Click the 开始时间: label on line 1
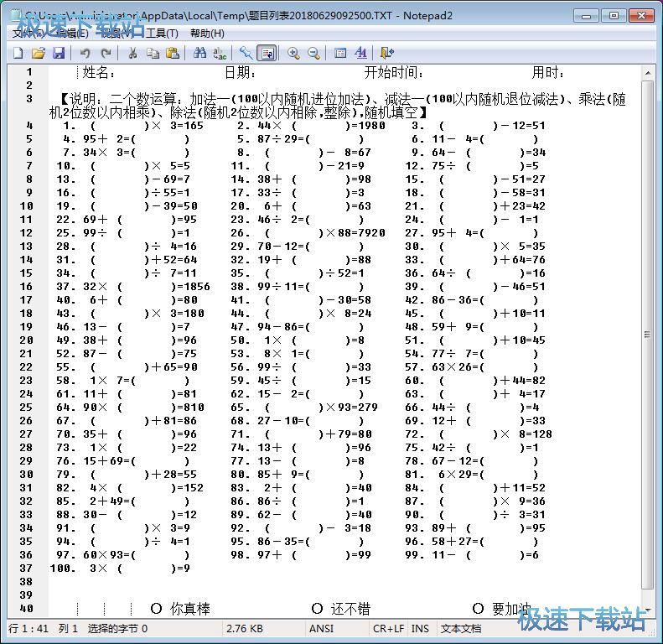 [x=394, y=73]
